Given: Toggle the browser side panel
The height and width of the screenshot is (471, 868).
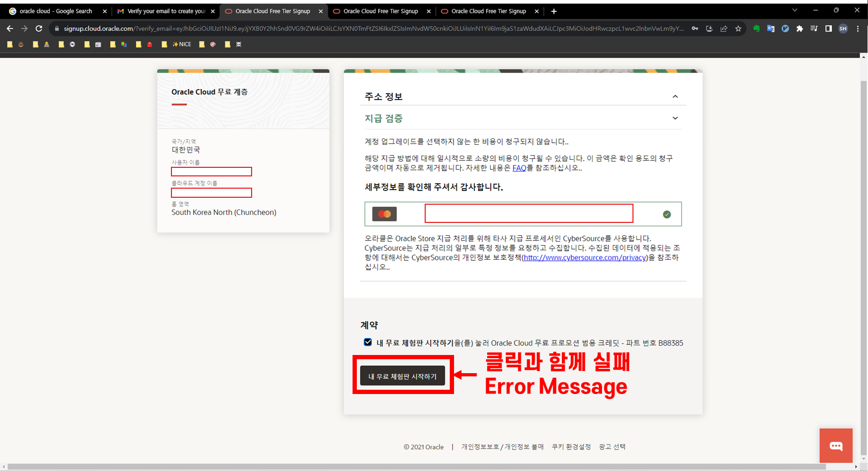Looking at the screenshot, I should 828,28.
